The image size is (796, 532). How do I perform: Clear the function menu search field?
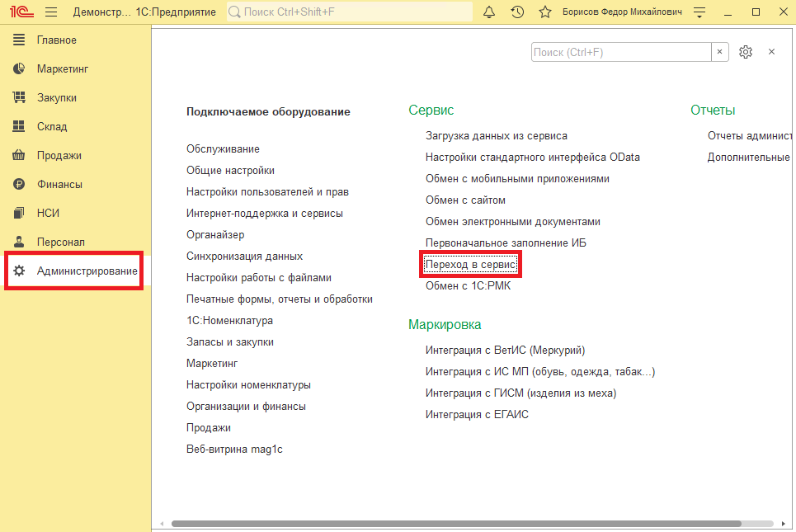coord(719,52)
